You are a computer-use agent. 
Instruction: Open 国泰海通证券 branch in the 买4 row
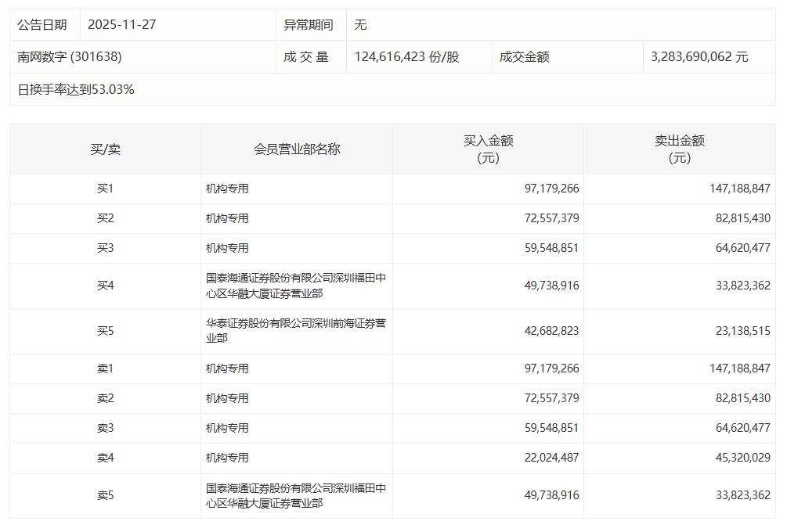pyautogui.click(x=295, y=286)
